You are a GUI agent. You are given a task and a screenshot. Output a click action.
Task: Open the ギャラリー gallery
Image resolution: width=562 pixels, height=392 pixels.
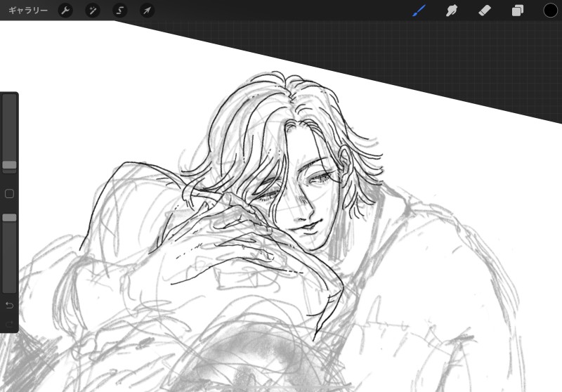click(x=28, y=11)
